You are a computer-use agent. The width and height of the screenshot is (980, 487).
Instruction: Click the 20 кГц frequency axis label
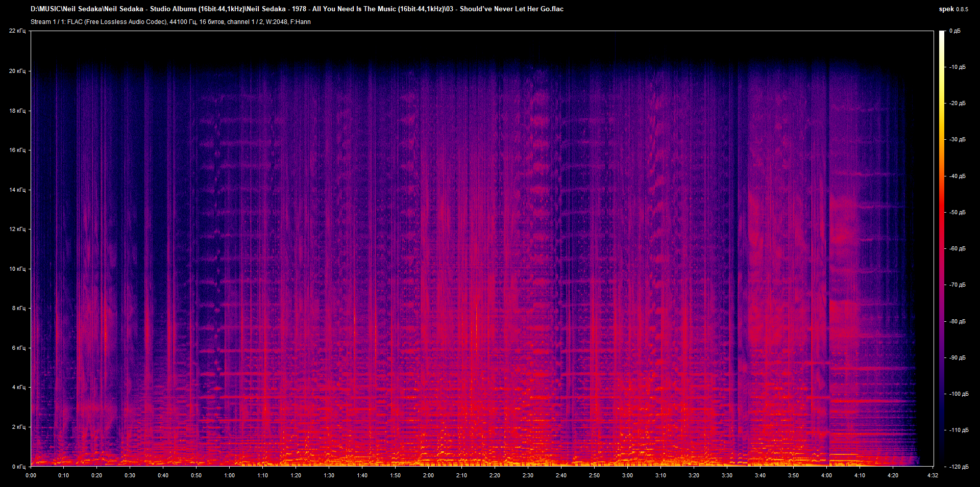[x=17, y=71]
